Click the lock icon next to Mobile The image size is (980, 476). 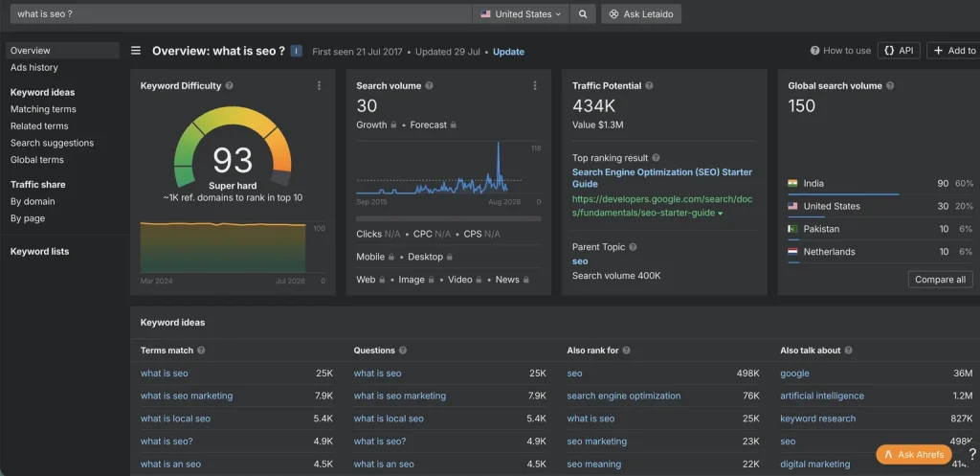click(391, 257)
